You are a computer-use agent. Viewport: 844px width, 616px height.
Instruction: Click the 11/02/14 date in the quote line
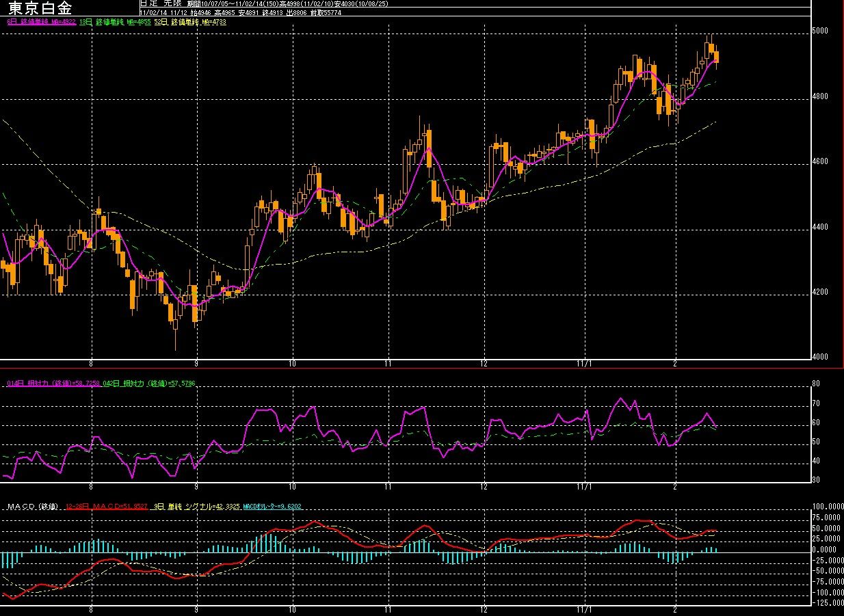click(153, 13)
